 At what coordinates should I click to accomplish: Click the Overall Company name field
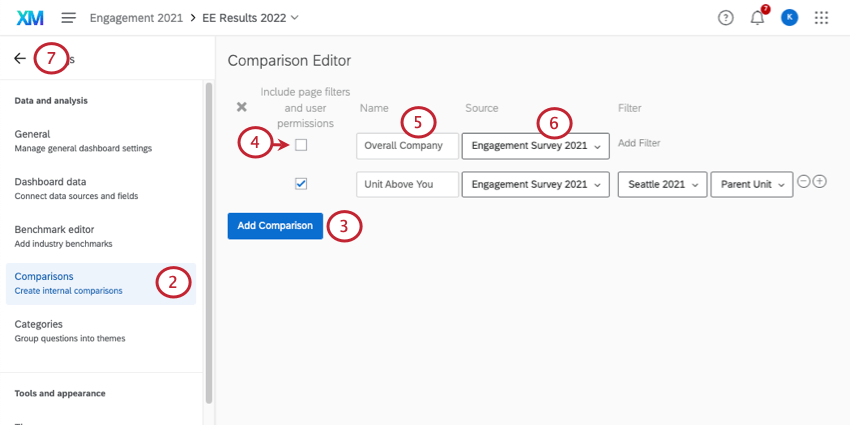pos(407,146)
